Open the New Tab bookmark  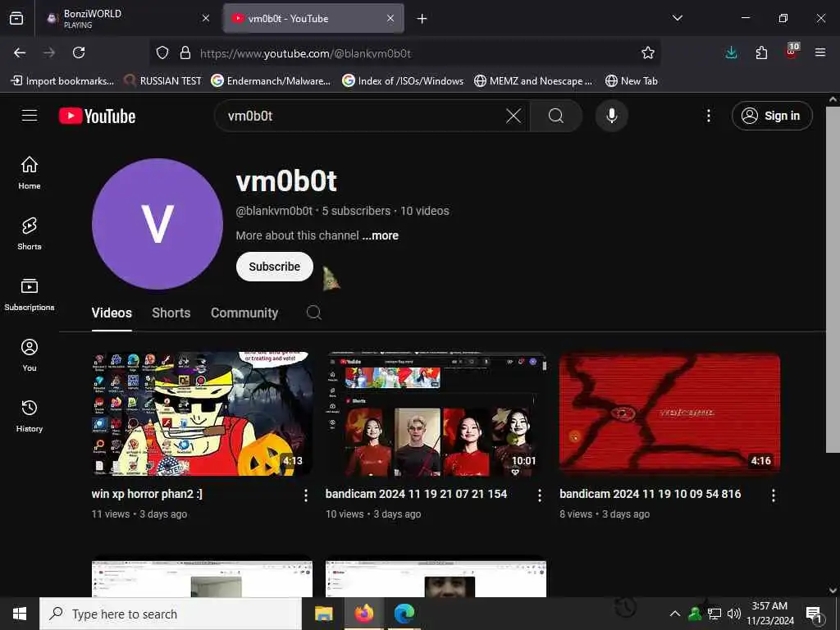(x=631, y=81)
